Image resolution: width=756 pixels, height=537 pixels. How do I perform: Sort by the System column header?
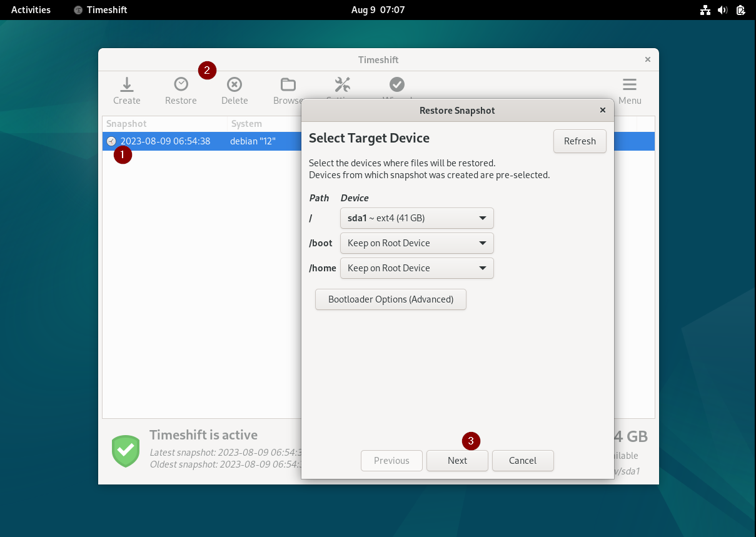pos(265,124)
